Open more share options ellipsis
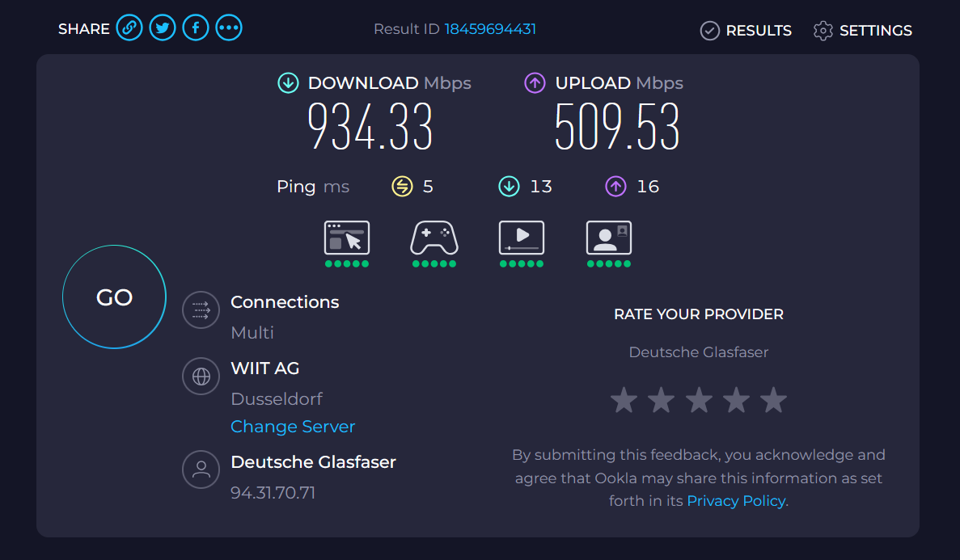960x560 pixels. pos(228,28)
